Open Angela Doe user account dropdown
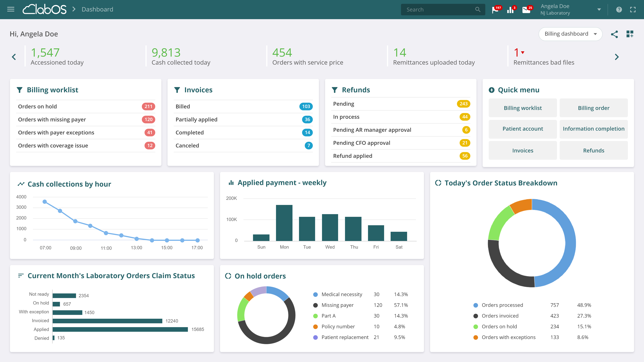The image size is (644, 362). tap(599, 9)
